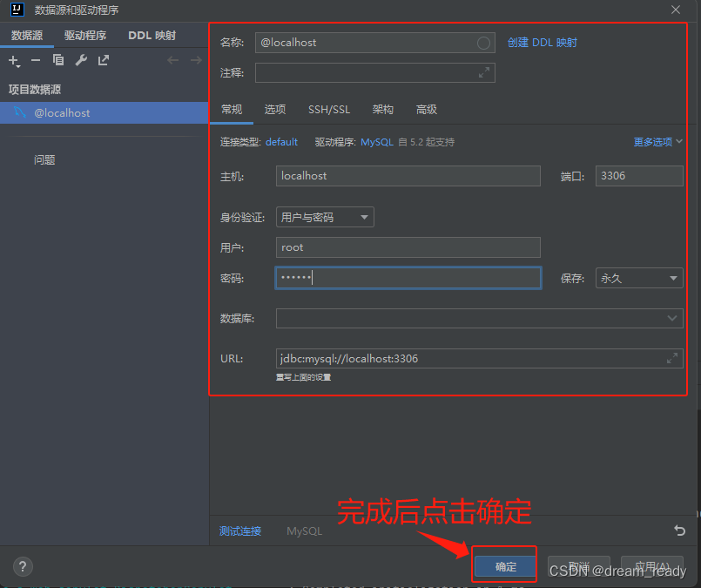Open the 高级 tab
Screen dimensions: 701x588
(x=427, y=110)
